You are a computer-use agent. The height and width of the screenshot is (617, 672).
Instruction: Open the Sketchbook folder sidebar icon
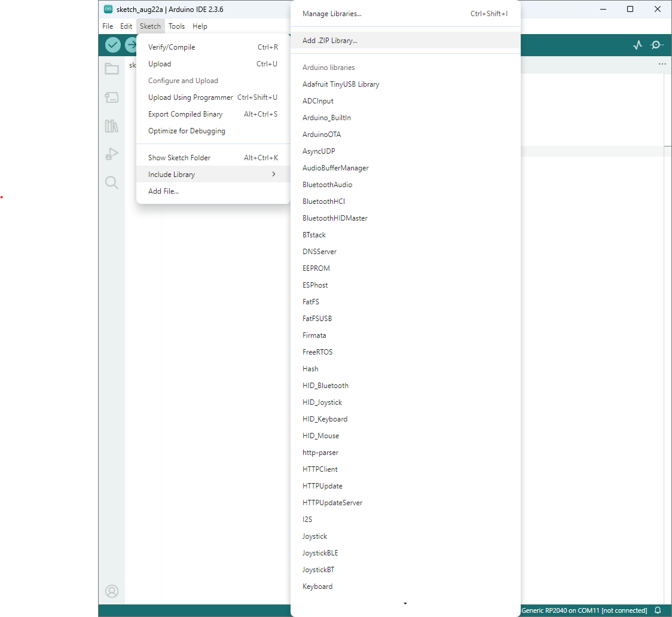pyautogui.click(x=112, y=69)
